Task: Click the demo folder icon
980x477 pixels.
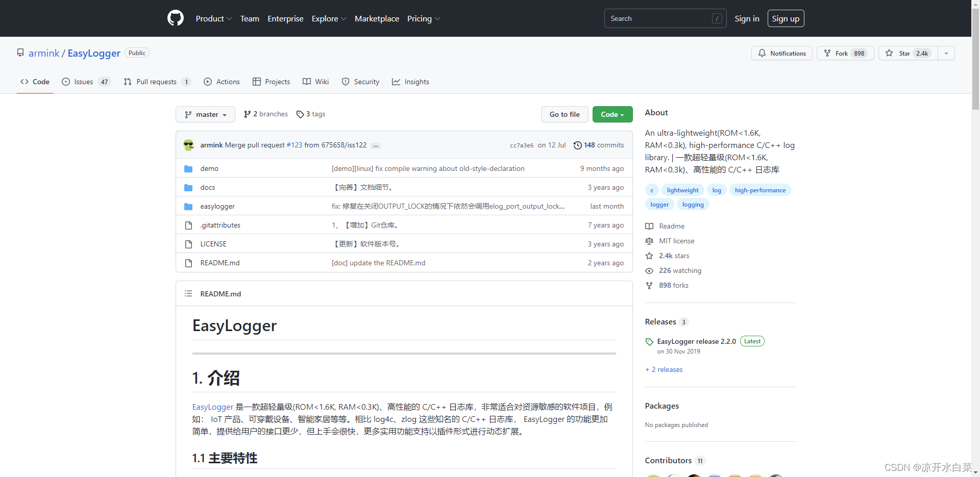Action: click(188, 168)
